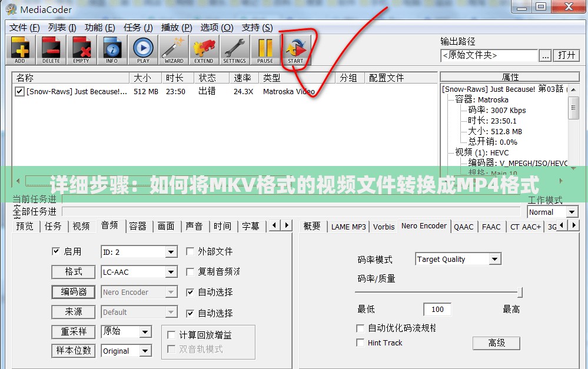Open the 任务 (J) menu
The height and width of the screenshot is (369, 588).
click(x=138, y=28)
